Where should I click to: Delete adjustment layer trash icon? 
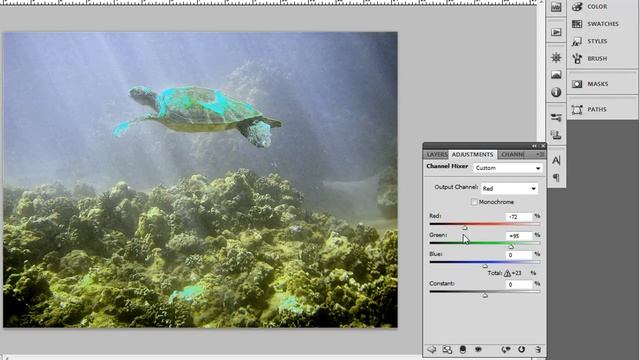tap(538, 349)
